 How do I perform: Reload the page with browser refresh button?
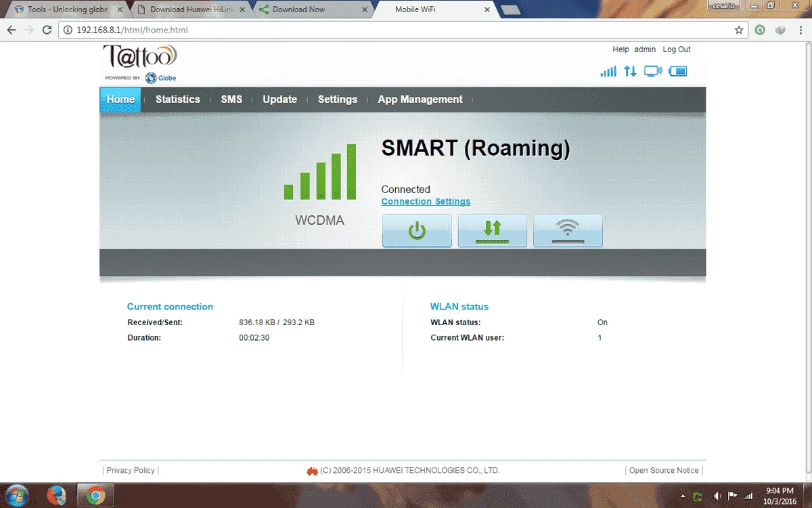[x=47, y=30]
